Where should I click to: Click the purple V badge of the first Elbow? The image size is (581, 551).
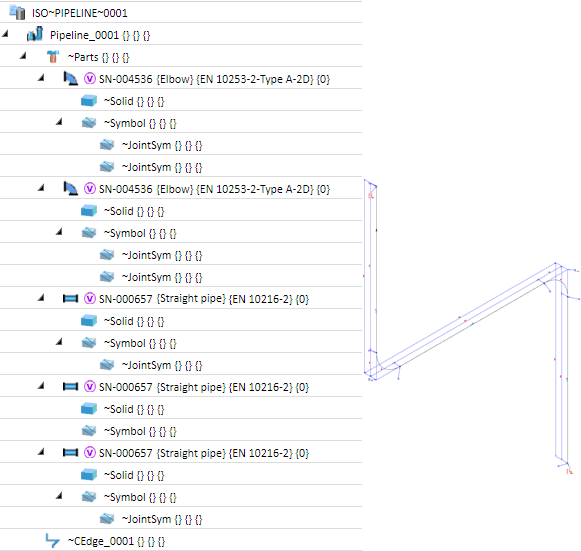[x=89, y=79]
